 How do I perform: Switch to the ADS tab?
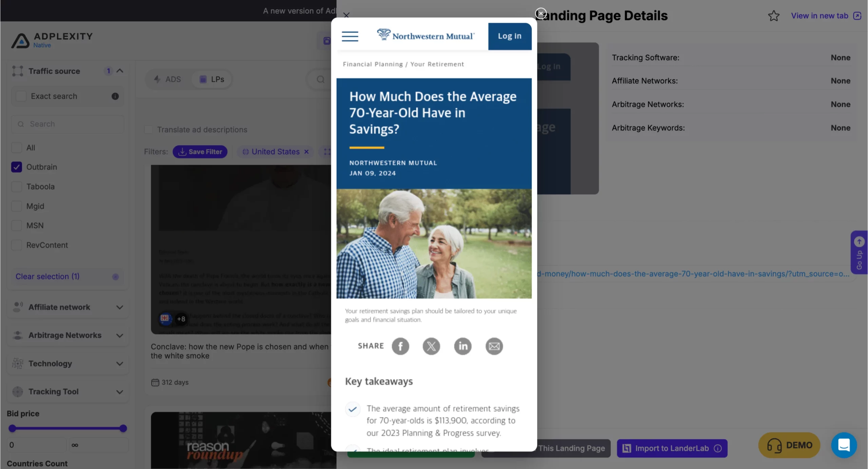[167, 79]
